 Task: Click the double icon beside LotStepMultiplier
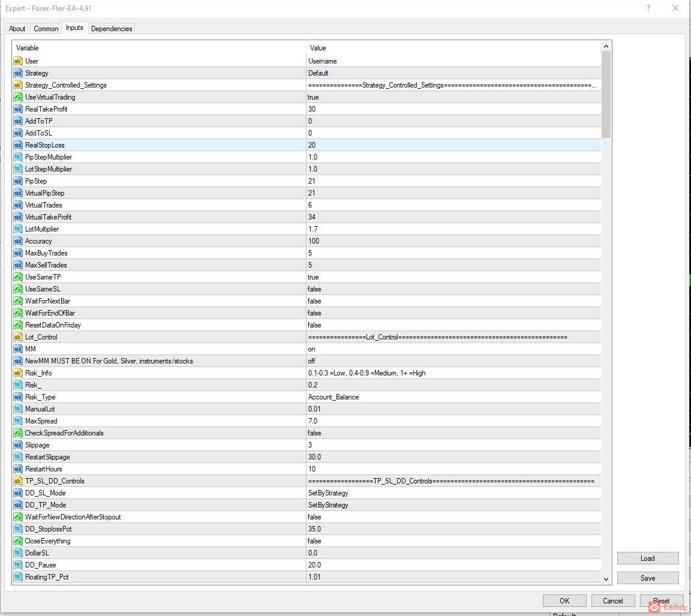17,169
